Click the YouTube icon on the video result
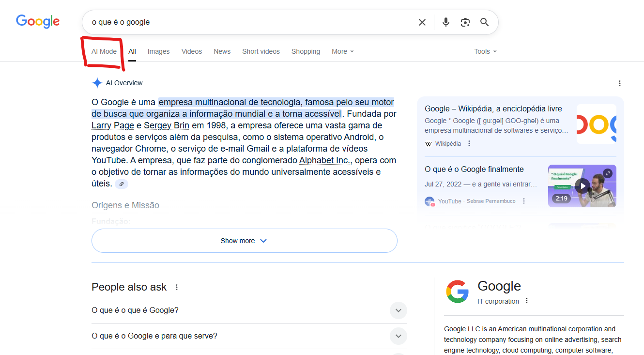Screen dimensions: 644x355 point(430,201)
